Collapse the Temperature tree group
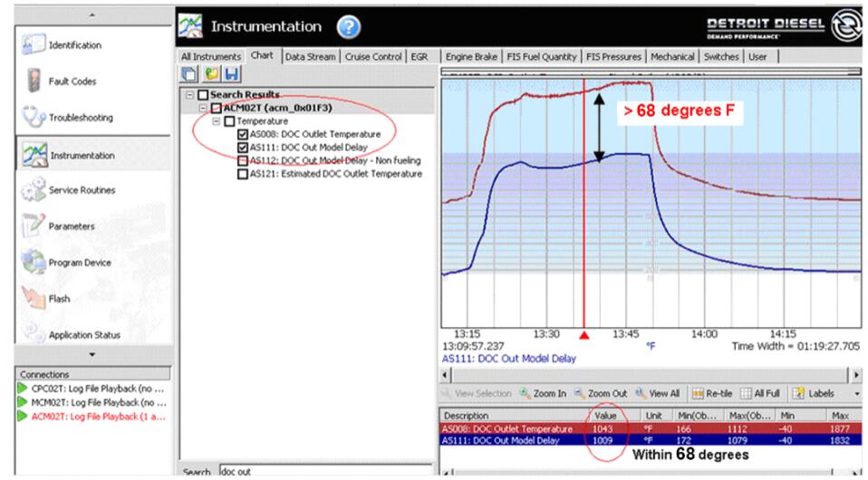This screenshot has height=480, width=868. (216, 120)
